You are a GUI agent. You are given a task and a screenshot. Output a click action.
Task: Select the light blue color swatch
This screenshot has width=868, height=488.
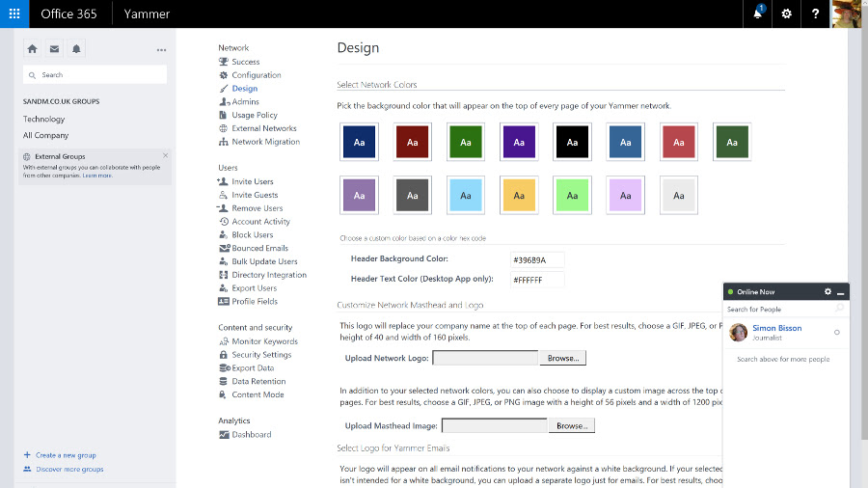click(x=466, y=195)
